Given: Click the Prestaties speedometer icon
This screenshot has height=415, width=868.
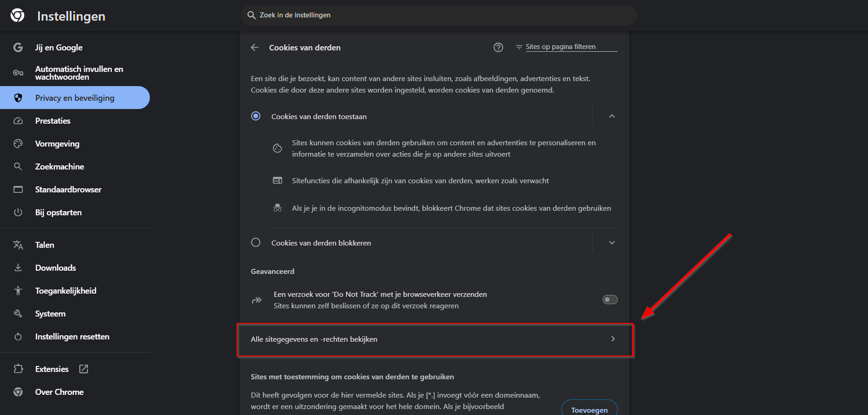Looking at the screenshot, I should click(x=18, y=121).
